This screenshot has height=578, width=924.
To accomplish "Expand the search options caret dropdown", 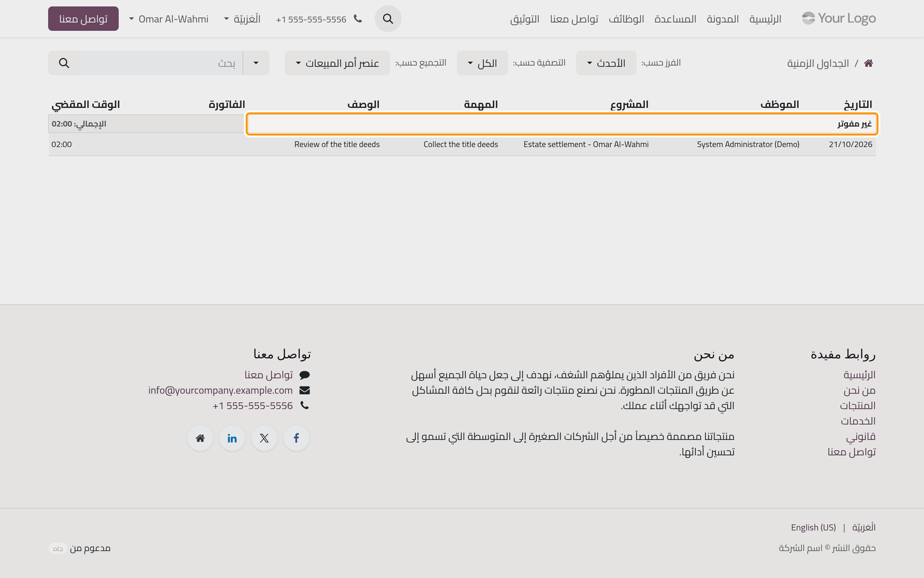I will (x=256, y=63).
